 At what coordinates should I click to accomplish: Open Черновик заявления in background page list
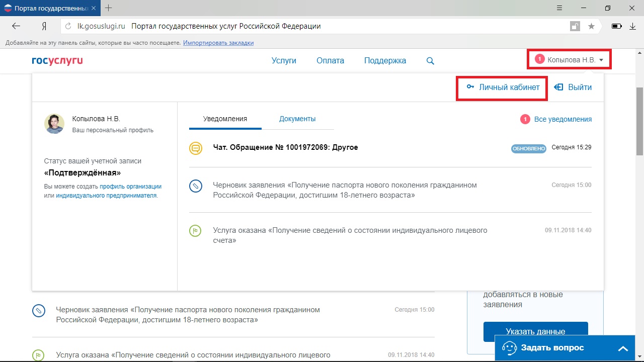point(188,315)
